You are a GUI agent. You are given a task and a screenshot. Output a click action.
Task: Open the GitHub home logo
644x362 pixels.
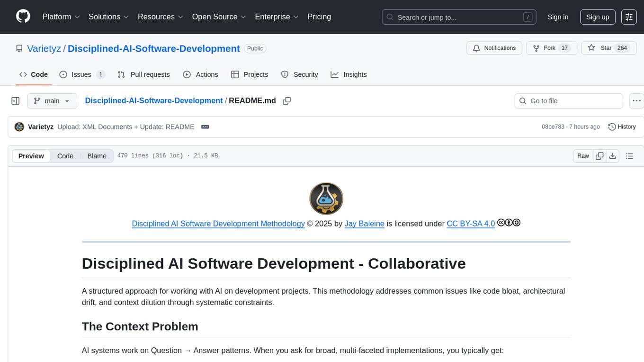(23, 17)
